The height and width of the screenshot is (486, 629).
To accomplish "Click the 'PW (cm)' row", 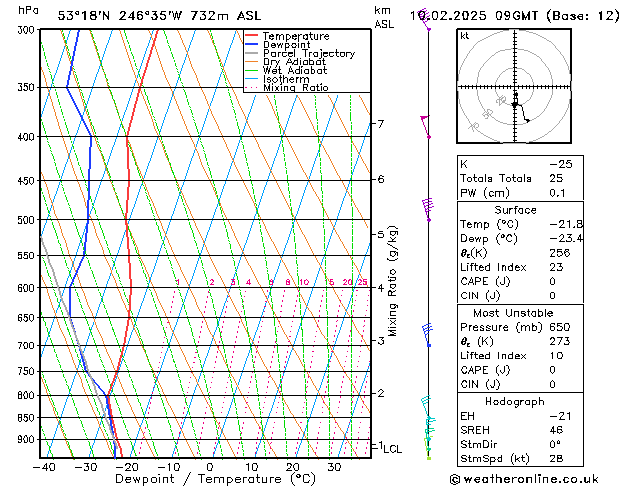I will (520, 193).
